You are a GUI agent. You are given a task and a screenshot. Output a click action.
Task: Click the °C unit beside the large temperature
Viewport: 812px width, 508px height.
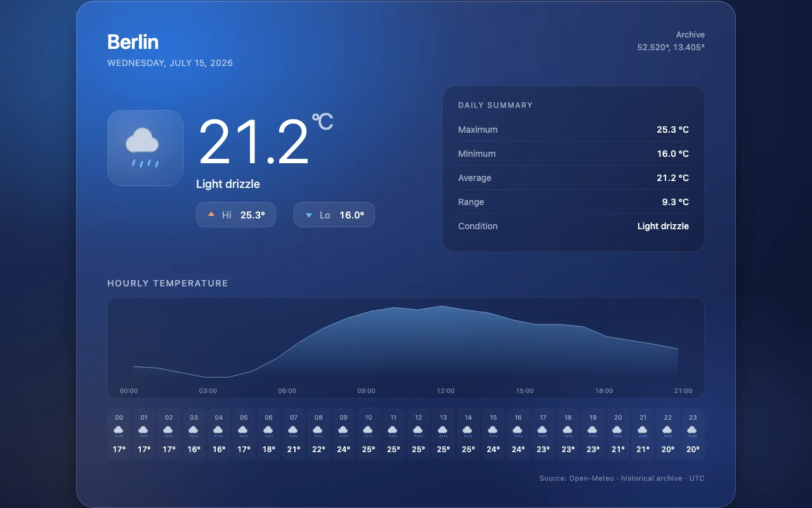coord(322,121)
